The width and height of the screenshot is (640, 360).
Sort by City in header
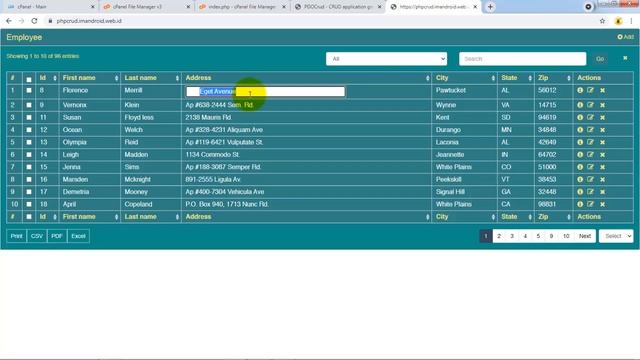[464, 78]
